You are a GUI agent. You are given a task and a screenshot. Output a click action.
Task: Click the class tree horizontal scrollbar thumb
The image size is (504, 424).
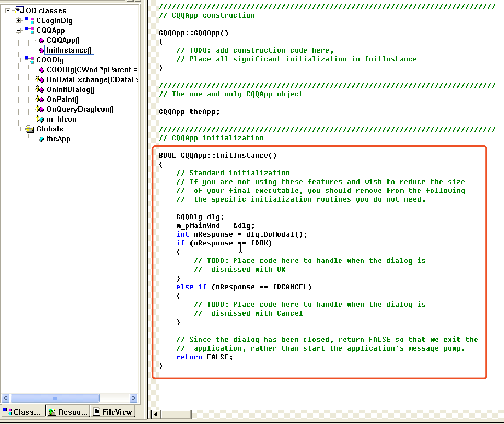(x=54, y=398)
